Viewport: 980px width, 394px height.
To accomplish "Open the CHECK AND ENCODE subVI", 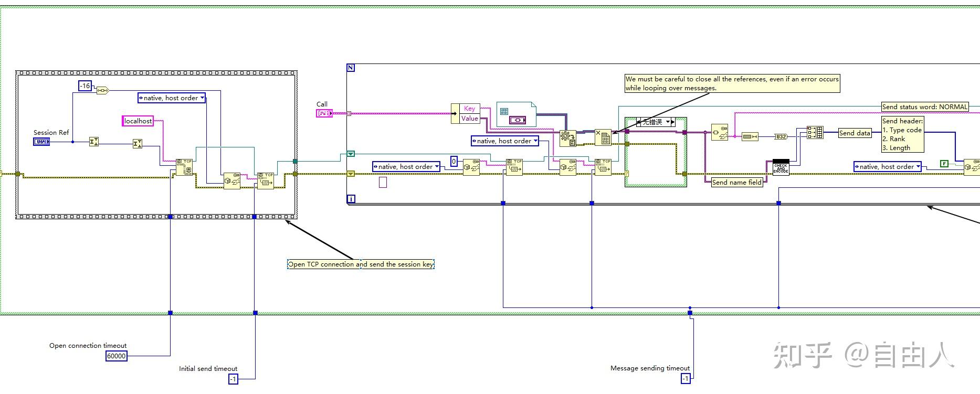I will point(781,167).
